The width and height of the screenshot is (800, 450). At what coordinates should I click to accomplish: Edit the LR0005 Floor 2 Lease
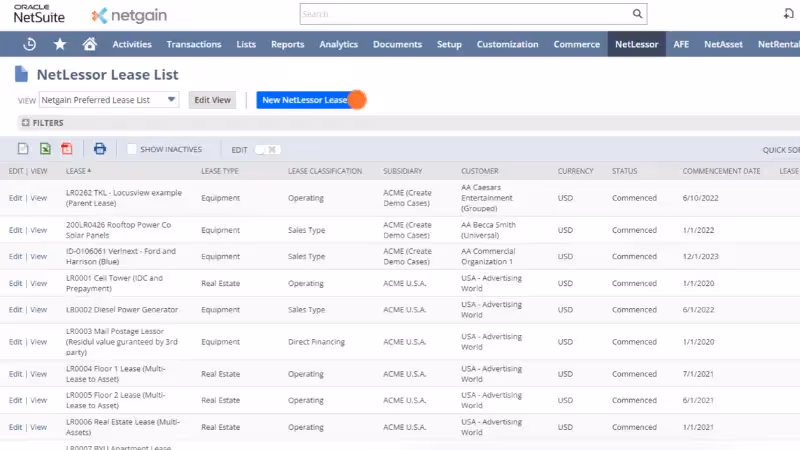click(x=15, y=401)
